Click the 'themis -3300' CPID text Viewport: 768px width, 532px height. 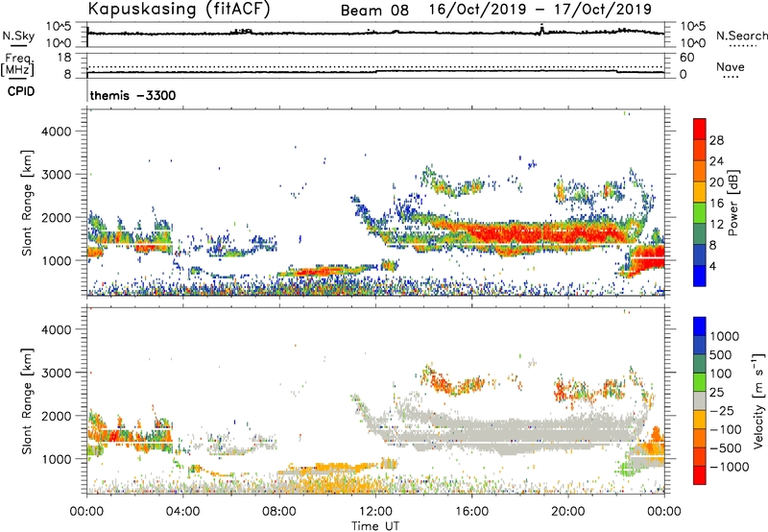coord(132,95)
